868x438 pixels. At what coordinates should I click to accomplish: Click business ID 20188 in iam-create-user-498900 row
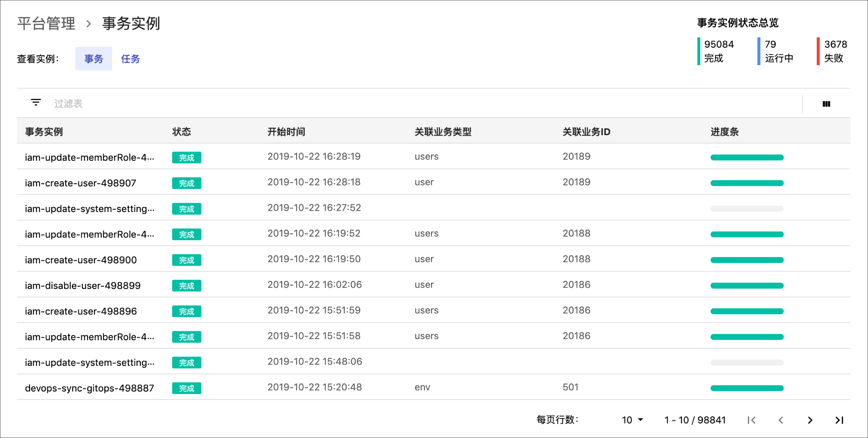tap(577, 259)
